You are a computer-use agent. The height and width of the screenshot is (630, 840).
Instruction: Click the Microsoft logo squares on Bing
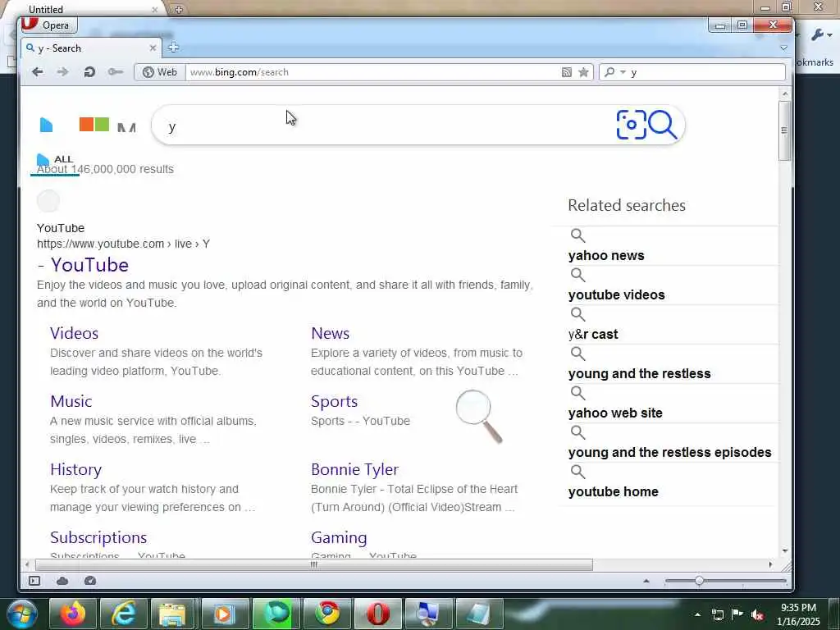click(x=94, y=125)
